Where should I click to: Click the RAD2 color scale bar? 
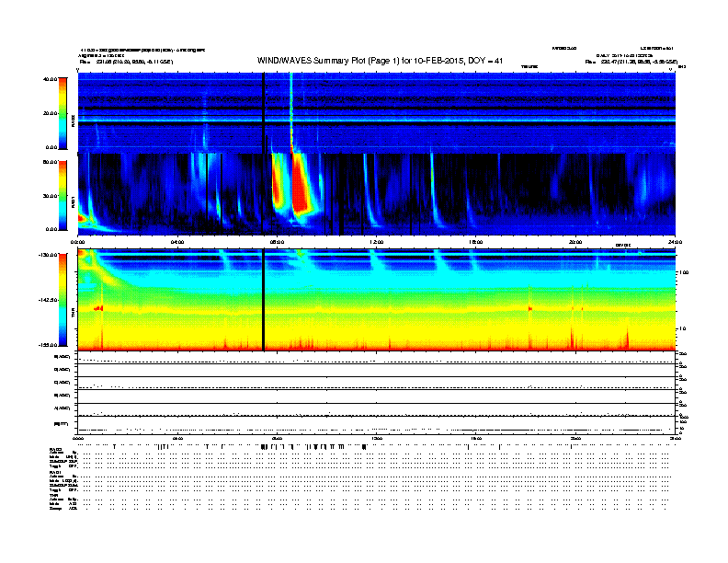pyautogui.click(x=63, y=113)
